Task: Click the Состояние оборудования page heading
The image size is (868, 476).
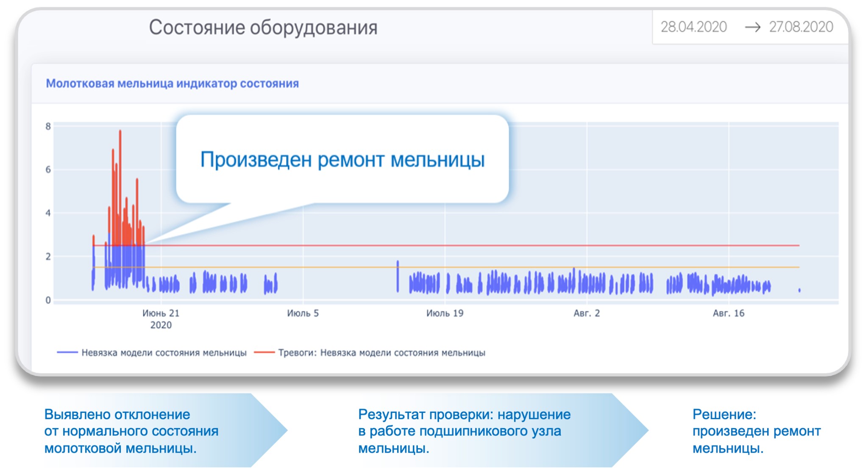Action: click(x=263, y=28)
